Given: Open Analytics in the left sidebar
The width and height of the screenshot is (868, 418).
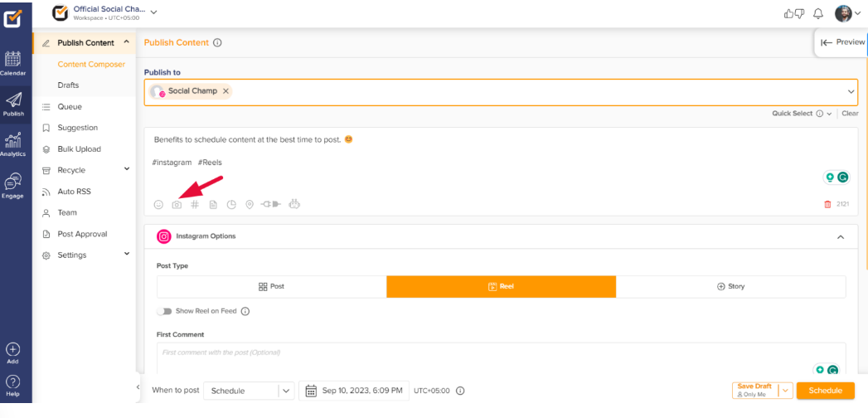Looking at the screenshot, I should [x=13, y=144].
